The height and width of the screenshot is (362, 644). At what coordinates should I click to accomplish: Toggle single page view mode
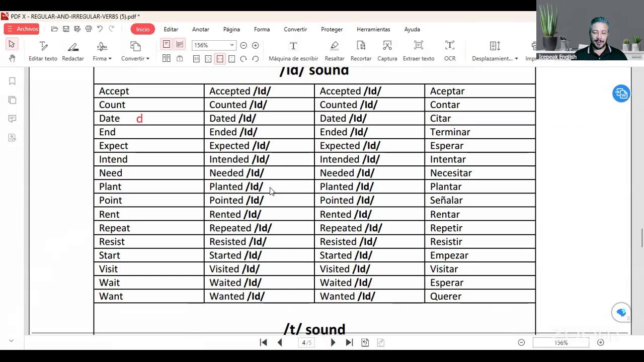click(x=167, y=45)
